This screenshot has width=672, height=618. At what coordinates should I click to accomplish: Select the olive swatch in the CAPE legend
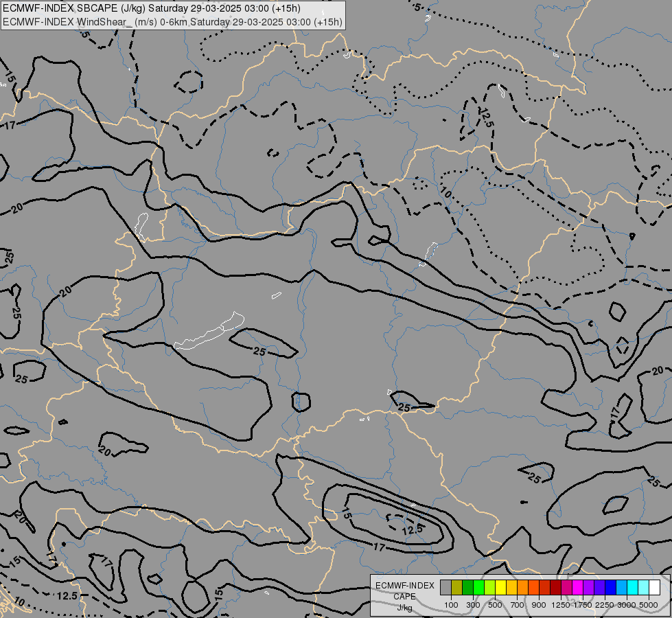pos(457,588)
